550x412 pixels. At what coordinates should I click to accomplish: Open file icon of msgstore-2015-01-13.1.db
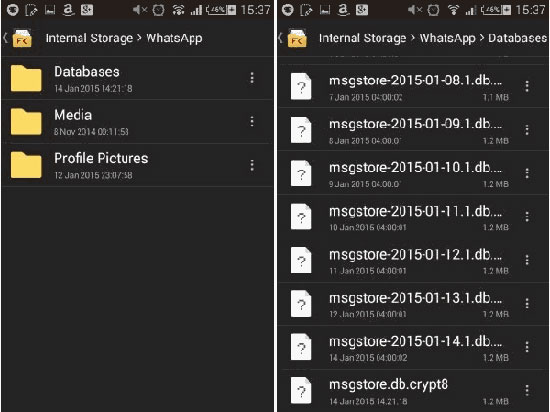tap(301, 304)
